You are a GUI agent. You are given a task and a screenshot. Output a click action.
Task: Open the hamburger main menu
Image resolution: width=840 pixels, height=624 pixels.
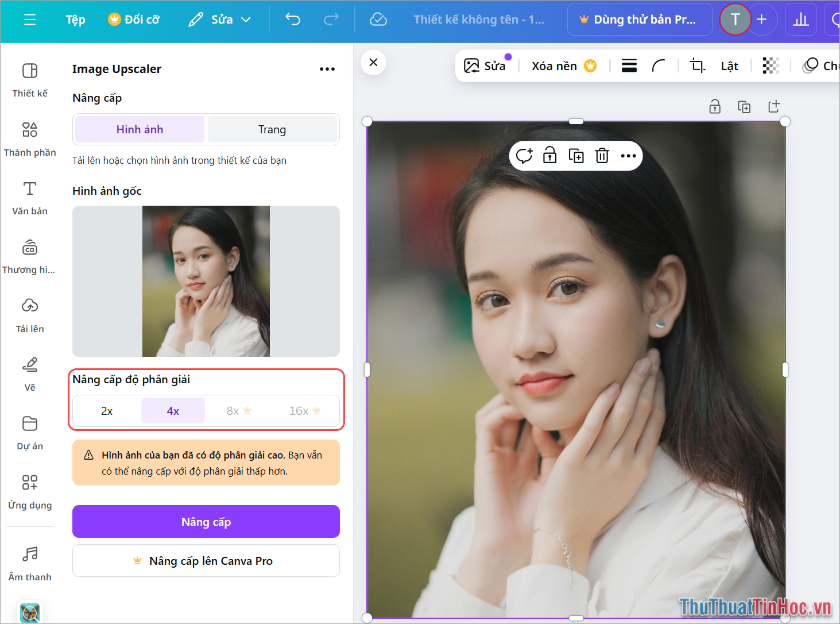[x=30, y=20]
